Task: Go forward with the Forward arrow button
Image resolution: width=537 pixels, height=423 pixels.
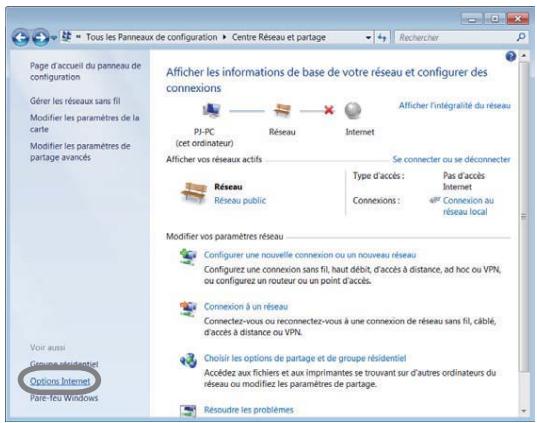Action: (x=40, y=38)
